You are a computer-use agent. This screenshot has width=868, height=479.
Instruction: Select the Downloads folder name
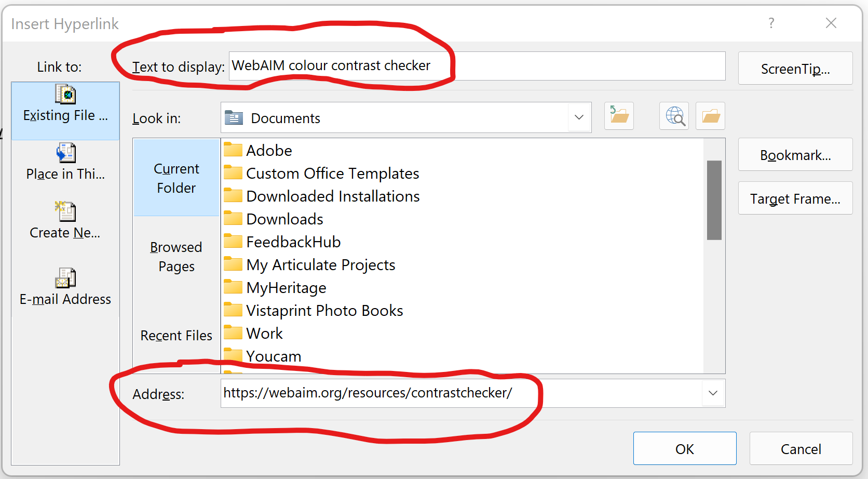(285, 219)
